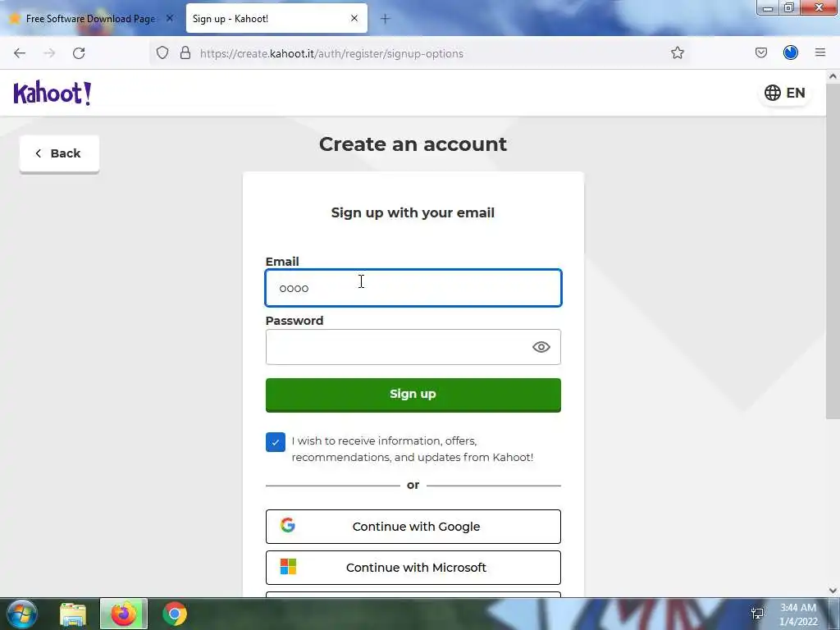Focus the Password input field
This screenshot has width=840, height=630.
413,347
